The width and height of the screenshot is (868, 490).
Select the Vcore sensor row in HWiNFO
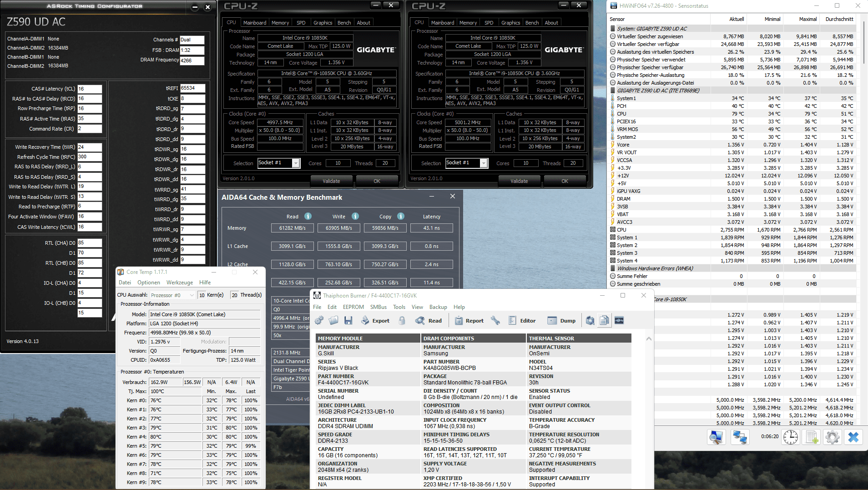coord(732,145)
